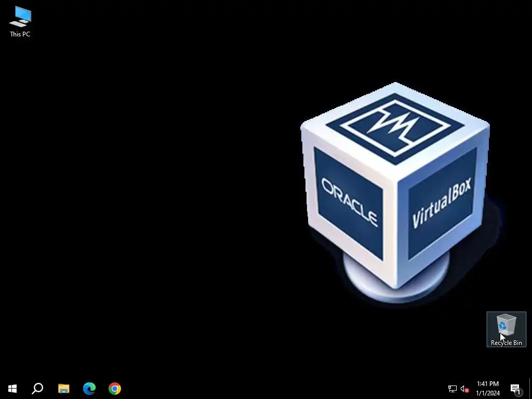The height and width of the screenshot is (399, 532).
Task: Launch Microsoft Edge from taskbar
Action: (89, 389)
